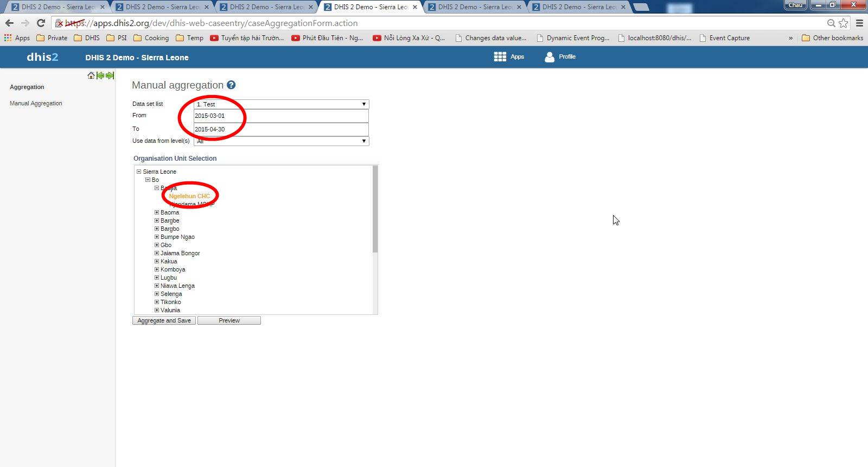Screen dimensions: 868x467
Task: Select the Niawa Lenga organisation unit label
Action: tap(177, 286)
